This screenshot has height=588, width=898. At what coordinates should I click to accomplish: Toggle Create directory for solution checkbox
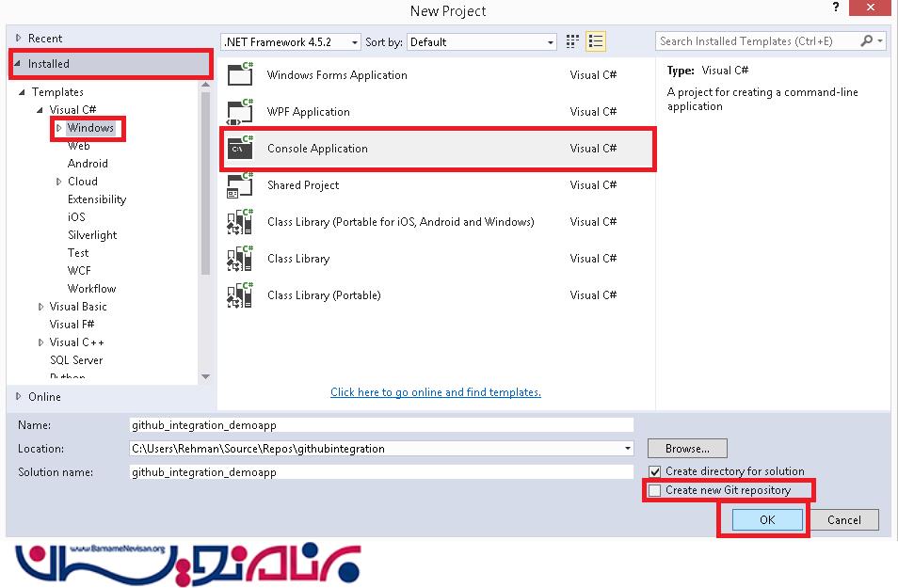click(654, 471)
